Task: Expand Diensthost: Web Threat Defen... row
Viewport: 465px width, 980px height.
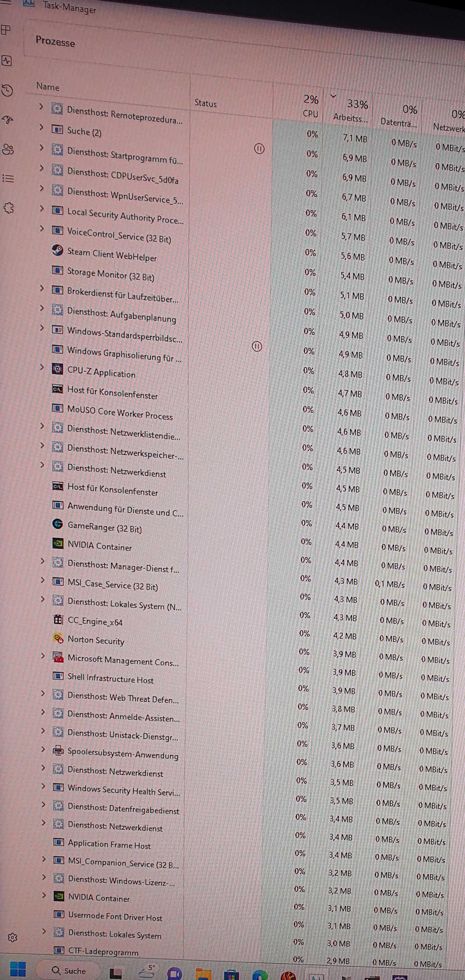Action: point(43,693)
